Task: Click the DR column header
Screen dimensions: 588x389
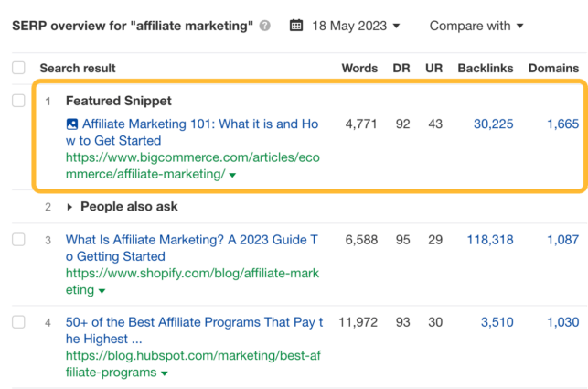Action: (401, 68)
